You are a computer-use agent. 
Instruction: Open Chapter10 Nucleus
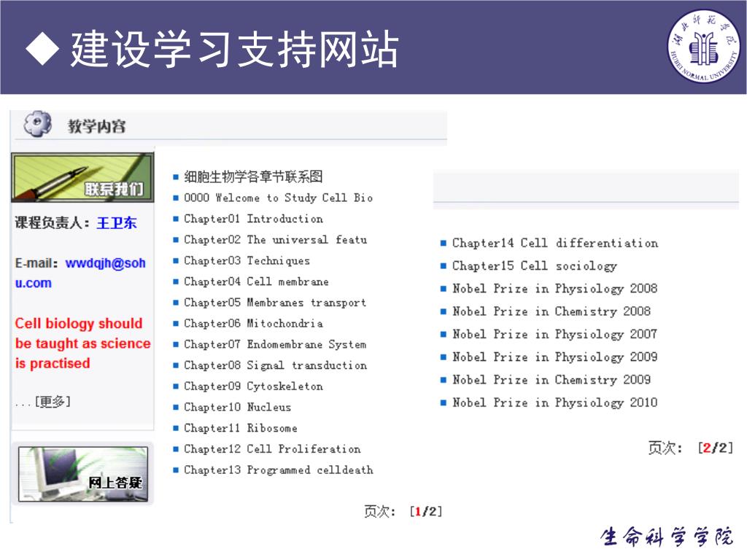coord(237,407)
